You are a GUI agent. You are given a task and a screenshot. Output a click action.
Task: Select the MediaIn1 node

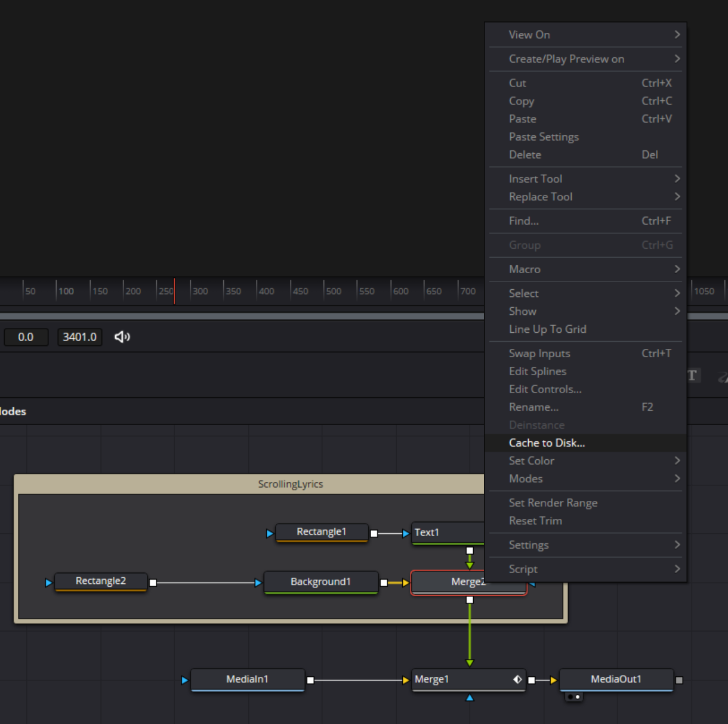coord(247,679)
